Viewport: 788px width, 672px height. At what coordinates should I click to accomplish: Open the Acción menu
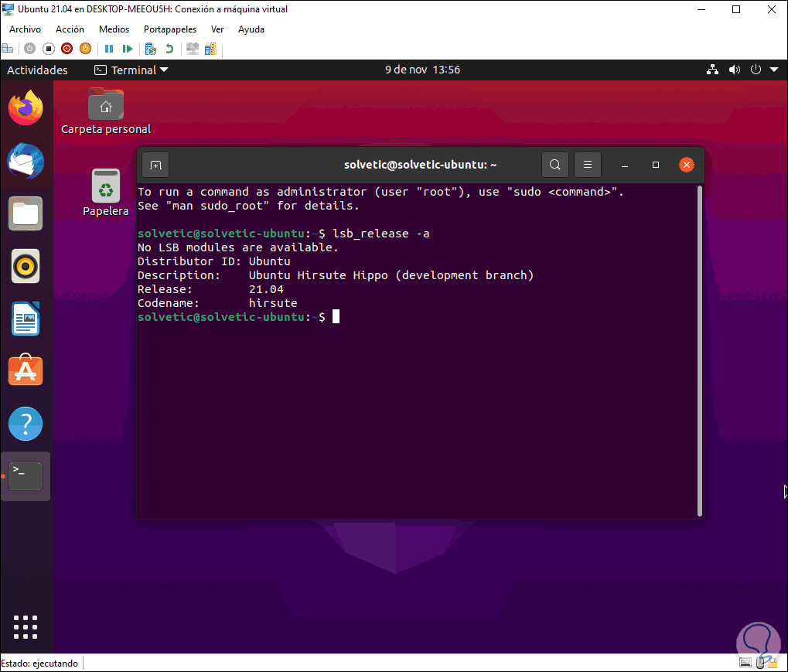tap(70, 29)
